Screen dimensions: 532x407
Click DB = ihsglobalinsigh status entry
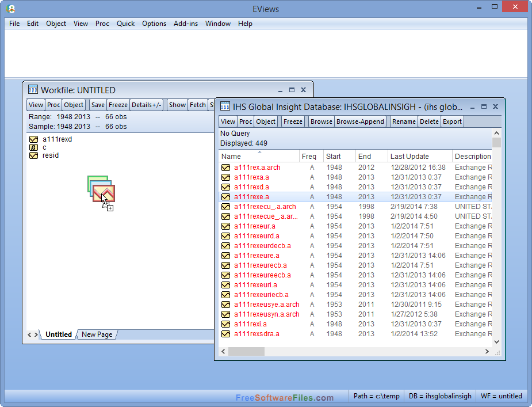coord(440,396)
